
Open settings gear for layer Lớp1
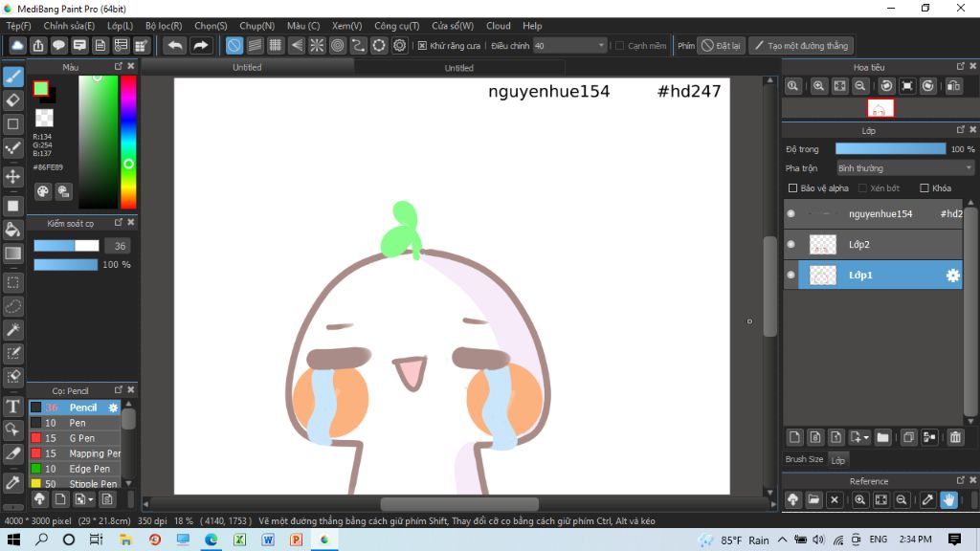pos(952,275)
